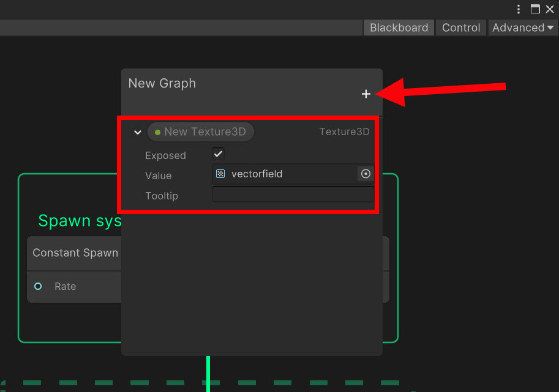Viewport: 559px width, 392px height.
Task: Click the Rate input port circle
Action: [x=38, y=286]
